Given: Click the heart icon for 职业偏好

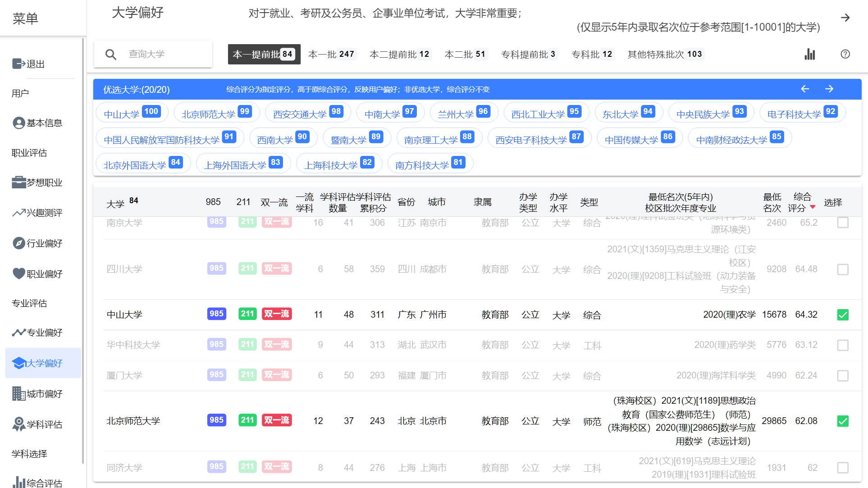Looking at the screenshot, I should 19,274.
